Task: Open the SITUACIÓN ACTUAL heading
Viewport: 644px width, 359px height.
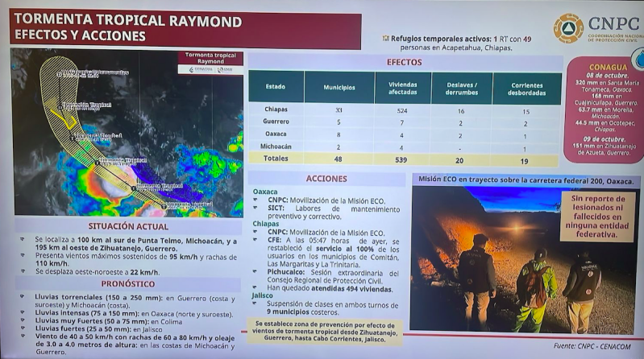Action: pyautogui.click(x=128, y=226)
